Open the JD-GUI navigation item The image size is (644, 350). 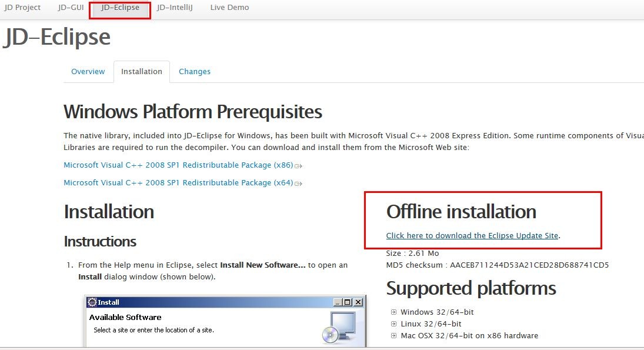[71, 8]
